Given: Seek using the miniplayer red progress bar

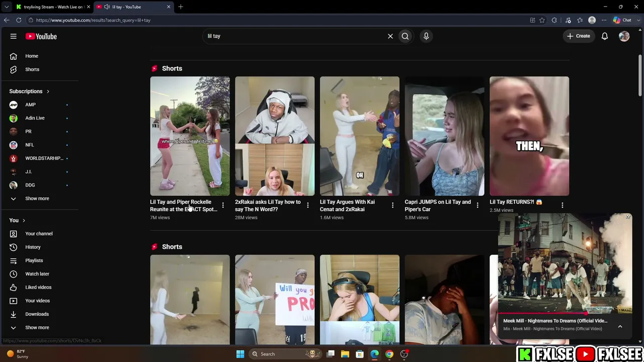Looking at the screenshot, I should (565, 313).
